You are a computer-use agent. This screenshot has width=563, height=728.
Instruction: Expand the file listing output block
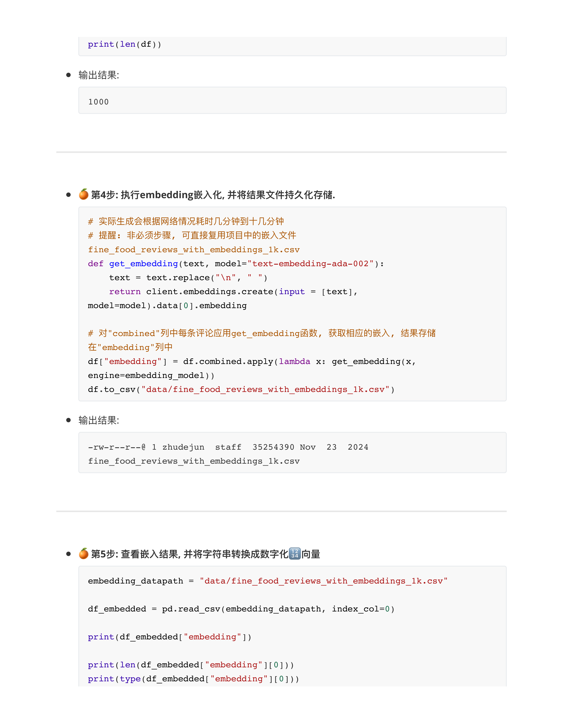point(292,452)
